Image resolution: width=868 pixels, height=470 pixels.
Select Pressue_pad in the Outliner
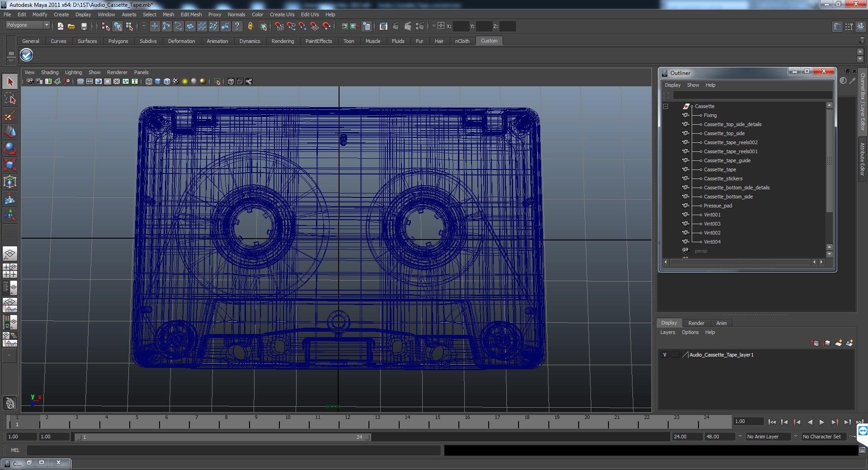tap(717, 206)
